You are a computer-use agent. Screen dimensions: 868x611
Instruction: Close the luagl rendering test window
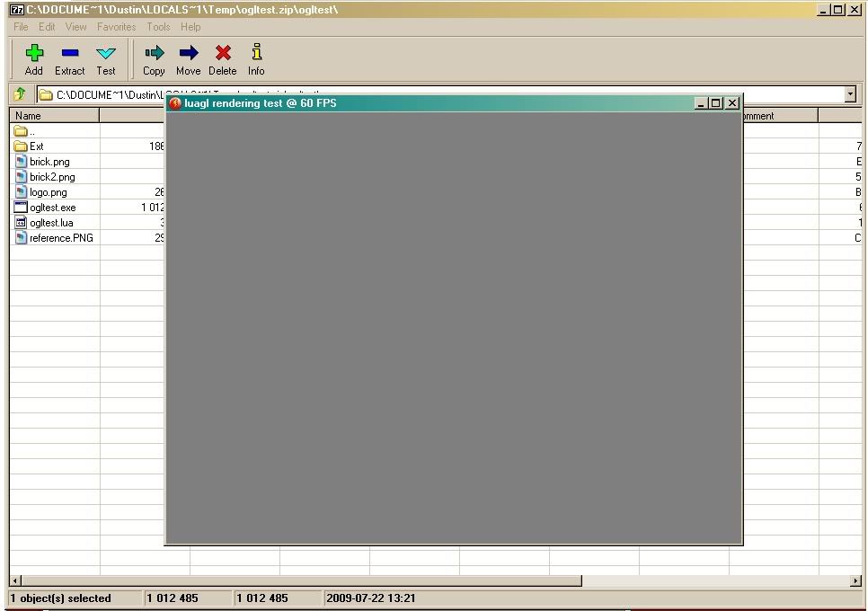(732, 103)
